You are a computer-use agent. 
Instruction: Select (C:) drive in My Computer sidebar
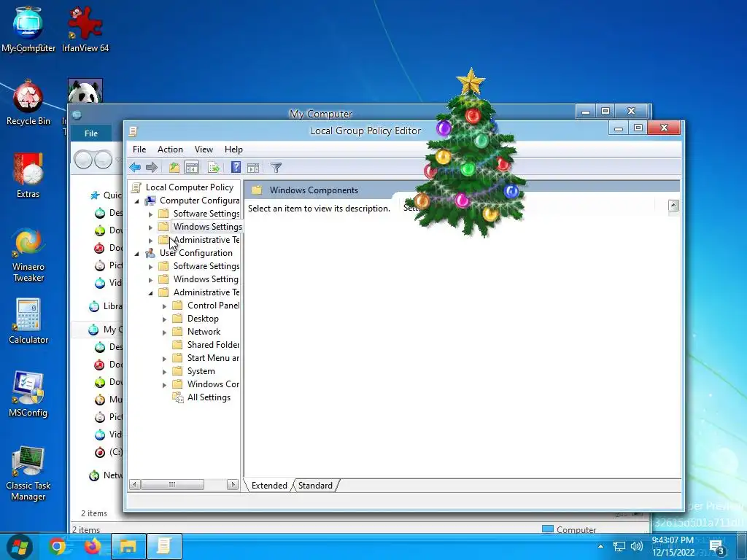click(x=109, y=452)
